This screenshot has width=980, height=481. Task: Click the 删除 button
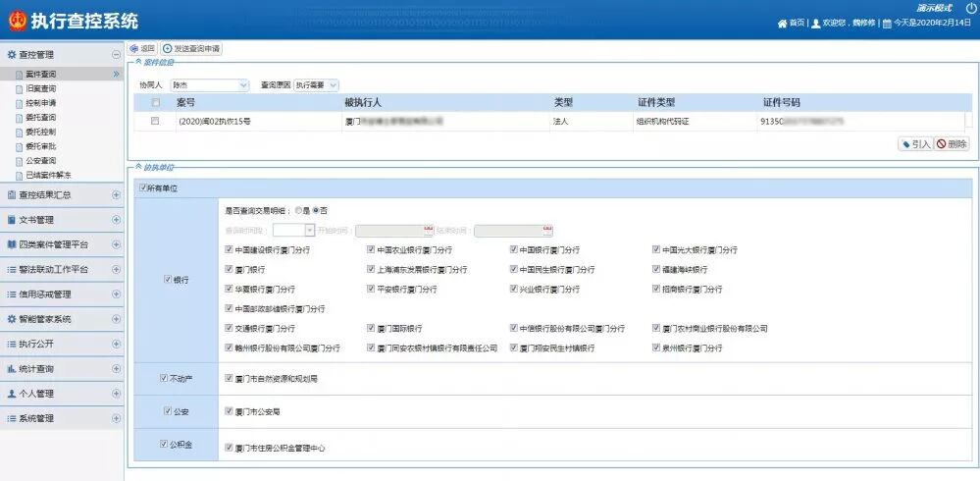click(x=952, y=144)
